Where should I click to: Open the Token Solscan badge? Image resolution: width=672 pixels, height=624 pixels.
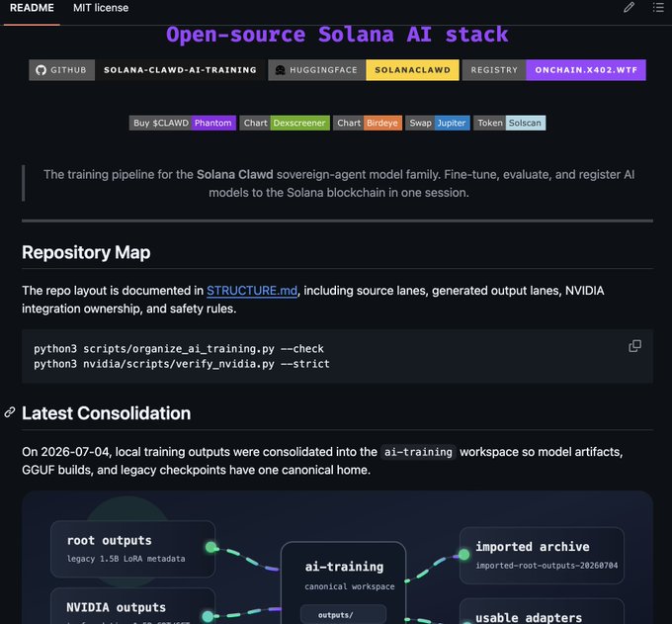click(x=510, y=123)
